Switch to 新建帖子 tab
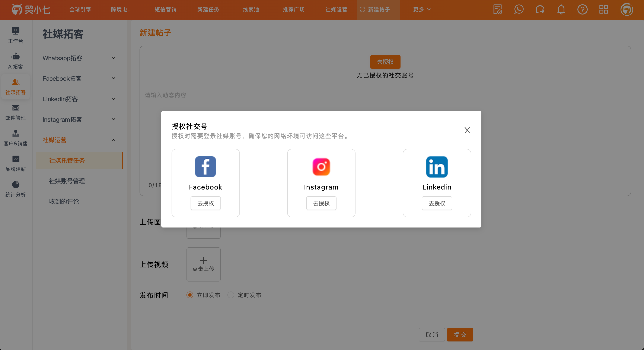 (x=378, y=10)
